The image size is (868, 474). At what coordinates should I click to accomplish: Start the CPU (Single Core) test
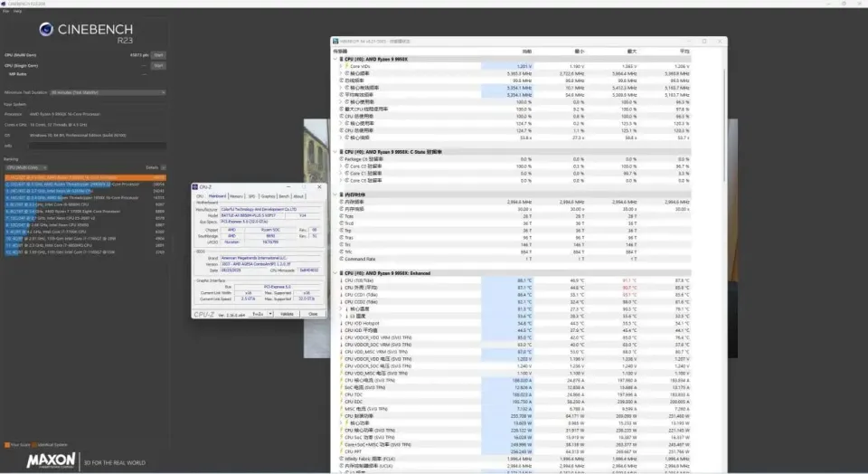point(158,65)
